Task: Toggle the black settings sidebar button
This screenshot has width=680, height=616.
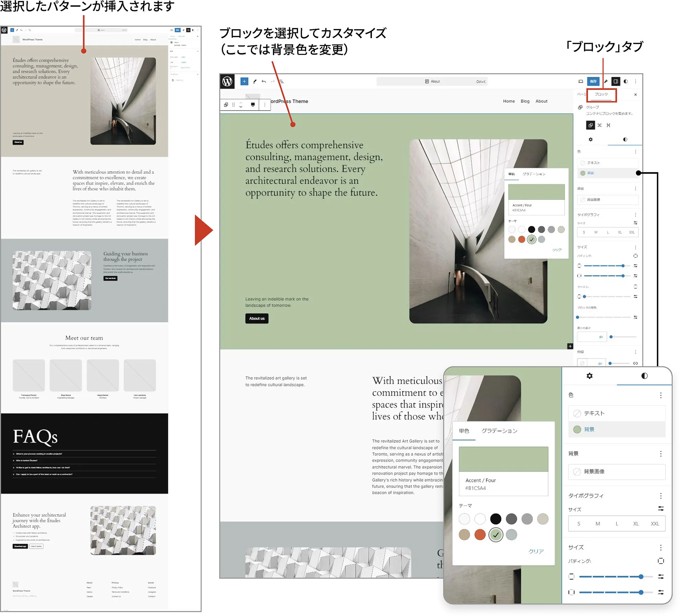Action: point(616,81)
